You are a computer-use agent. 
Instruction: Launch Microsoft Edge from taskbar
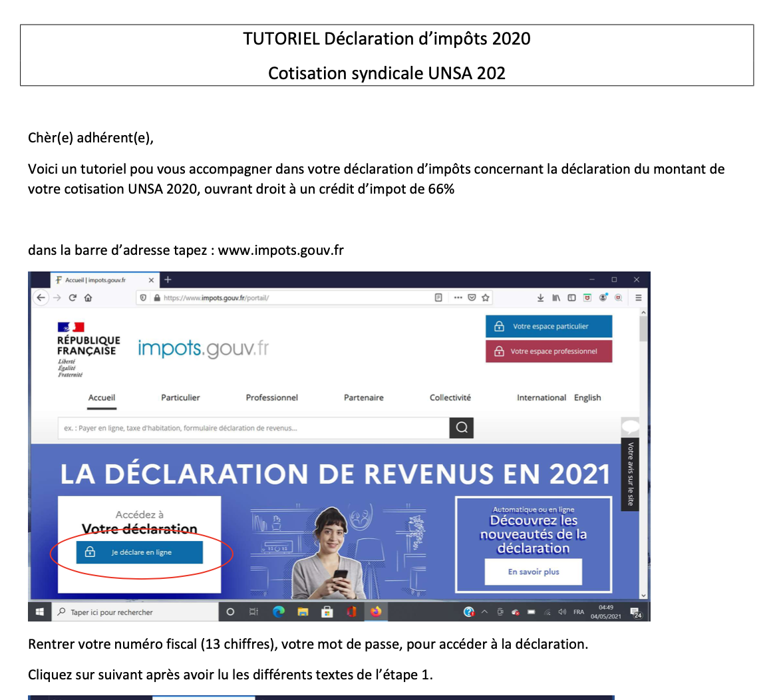[x=279, y=612]
